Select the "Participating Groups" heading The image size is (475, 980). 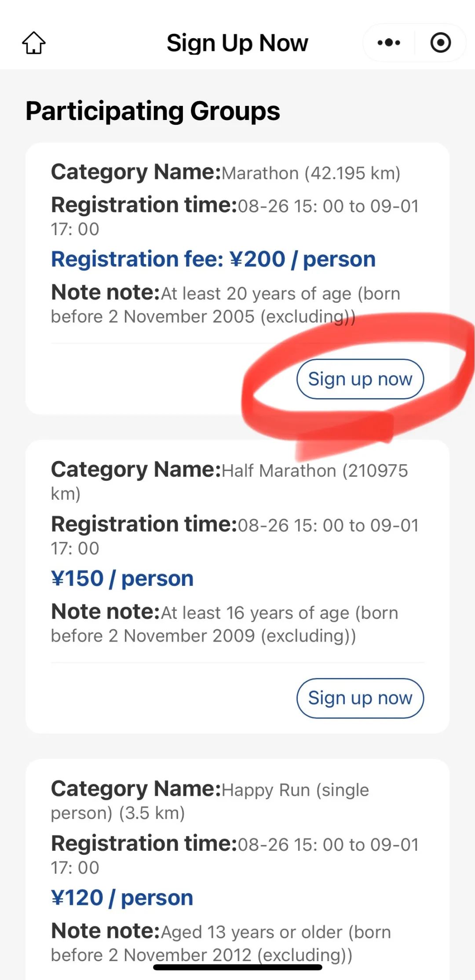click(x=153, y=111)
